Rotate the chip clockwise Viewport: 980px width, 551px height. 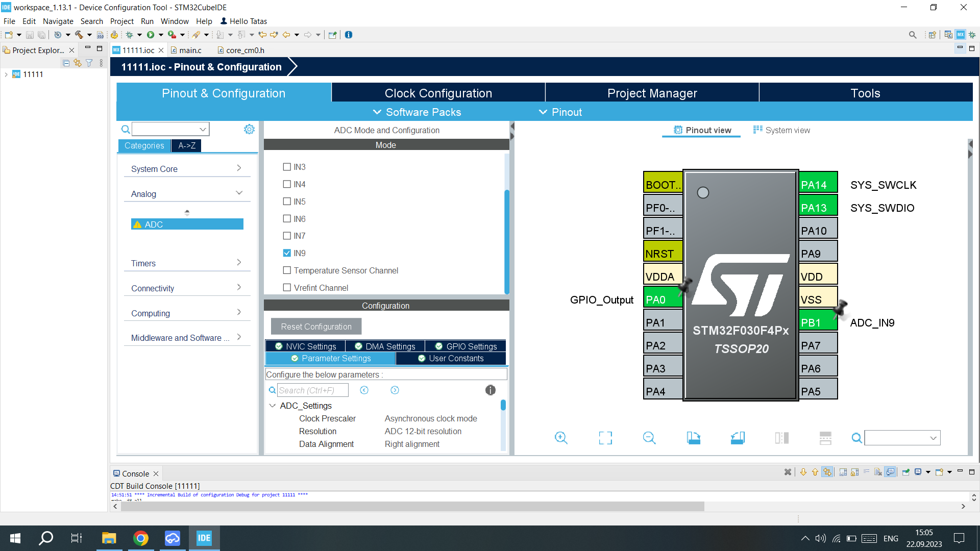tap(694, 438)
